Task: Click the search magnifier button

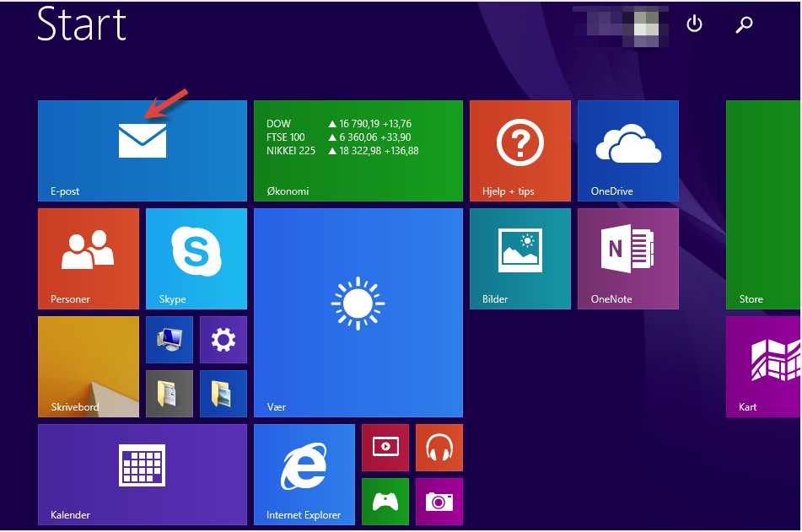Action: pos(744,24)
